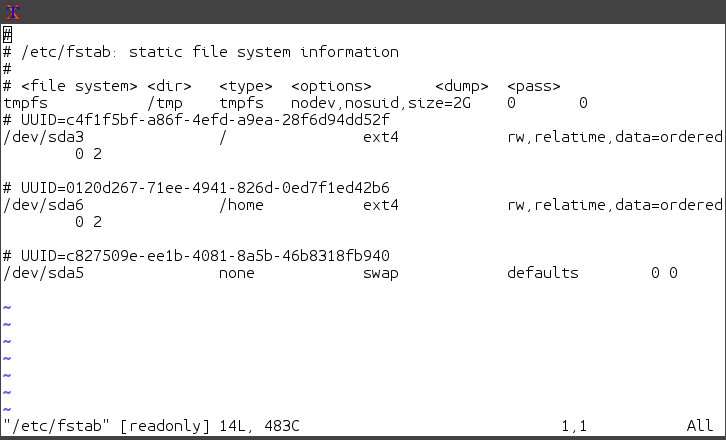Click the X11 logo icon in title bar
The width and height of the screenshot is (726, 440).
pos(13,12)
